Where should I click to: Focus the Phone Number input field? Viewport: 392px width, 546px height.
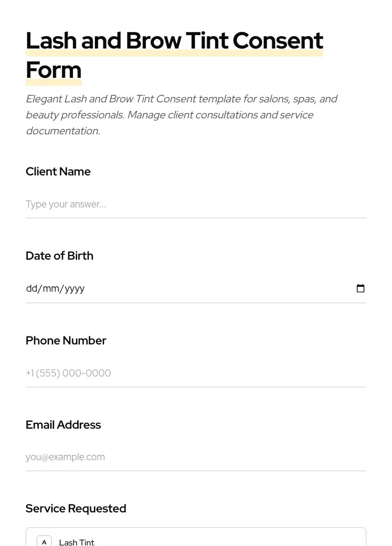coord(195,373)
